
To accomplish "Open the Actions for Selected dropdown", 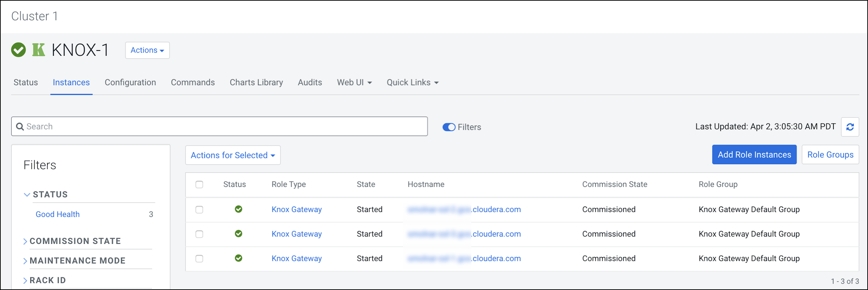I will click(x=233, y=155).
